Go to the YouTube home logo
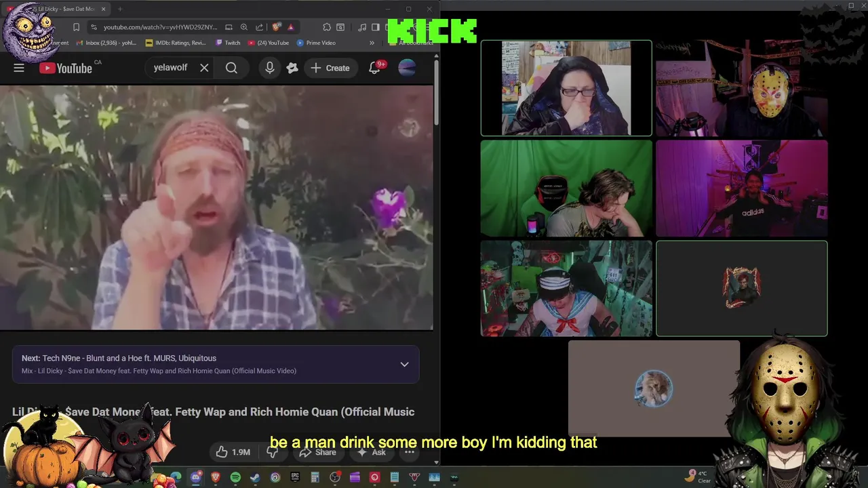The width and height of the screenshot is (868, 488). [66, 68]
